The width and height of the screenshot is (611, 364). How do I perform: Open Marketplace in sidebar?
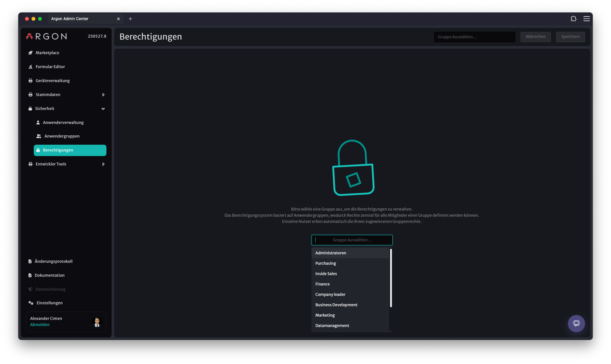[66, 53]
